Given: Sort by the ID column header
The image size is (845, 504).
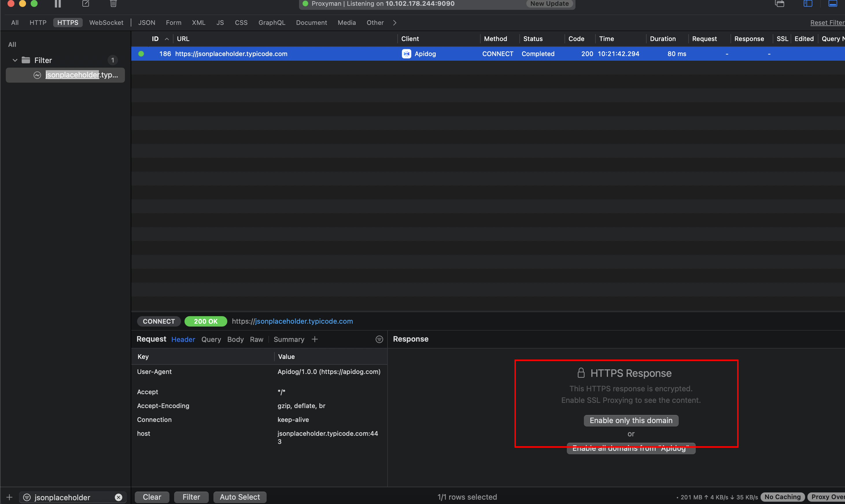Looking at the screenshot, I should [155, 39].
